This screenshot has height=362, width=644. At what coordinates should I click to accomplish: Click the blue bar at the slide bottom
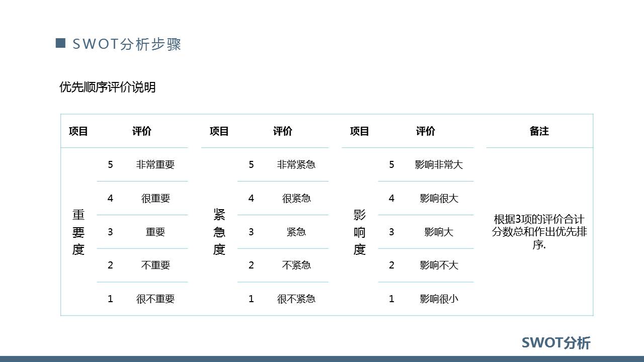[322, 359]
